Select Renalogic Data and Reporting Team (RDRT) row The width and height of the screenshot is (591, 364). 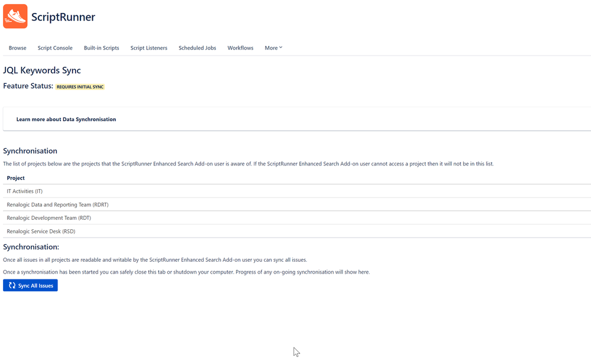(297, 205)
